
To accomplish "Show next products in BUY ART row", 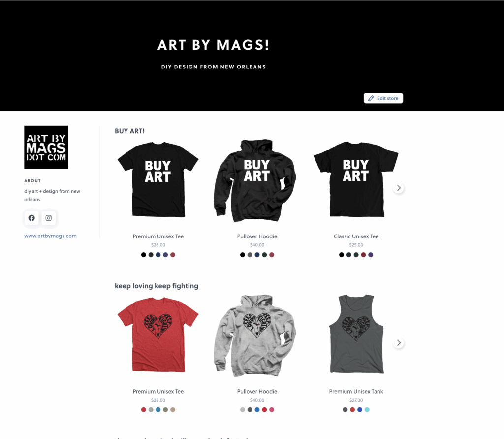I will (399, 188).
